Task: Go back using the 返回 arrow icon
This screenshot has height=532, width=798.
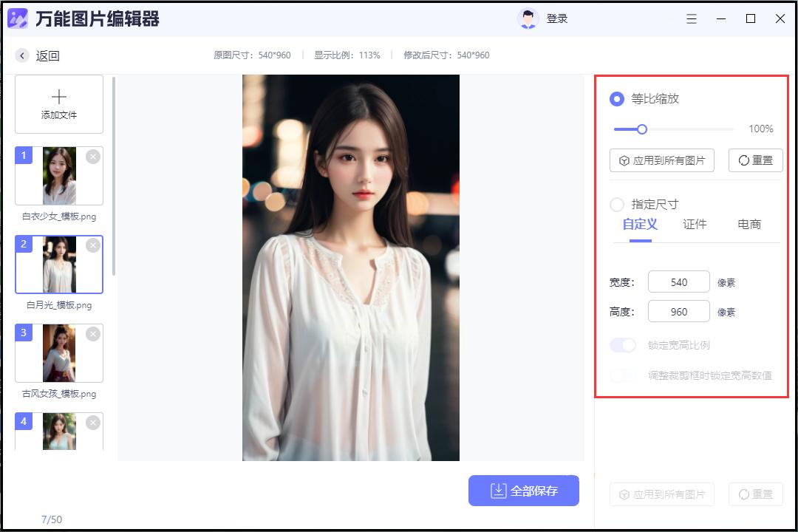Action: [x=22, y=55]
